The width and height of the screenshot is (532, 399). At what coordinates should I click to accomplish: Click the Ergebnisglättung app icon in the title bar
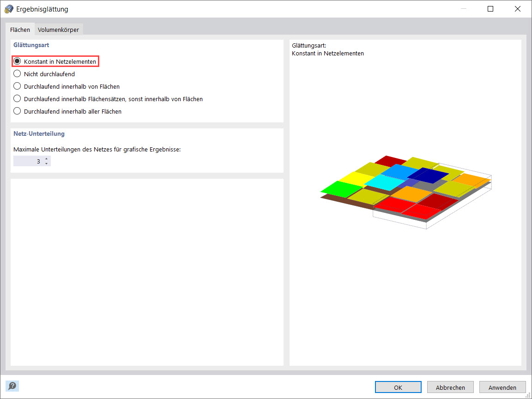click(9, 9)
